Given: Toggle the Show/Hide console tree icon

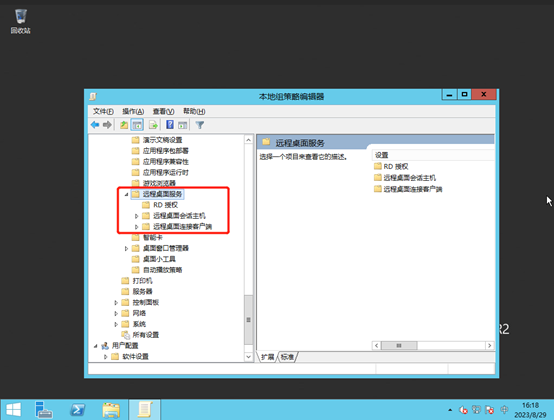Looking at the screenshot, I should point(137,125).
